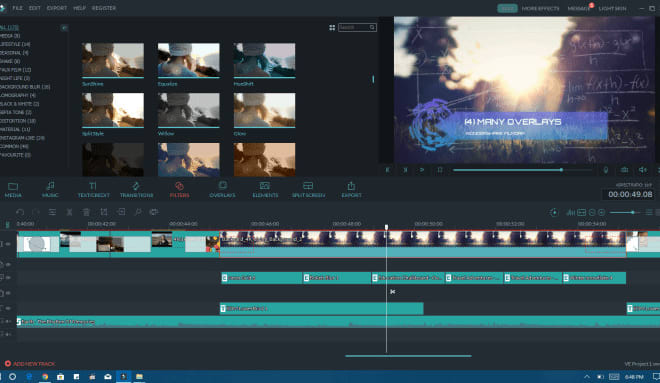660x383 pixels.
Task: Stop the preview playback
Action: coord(439,170)
